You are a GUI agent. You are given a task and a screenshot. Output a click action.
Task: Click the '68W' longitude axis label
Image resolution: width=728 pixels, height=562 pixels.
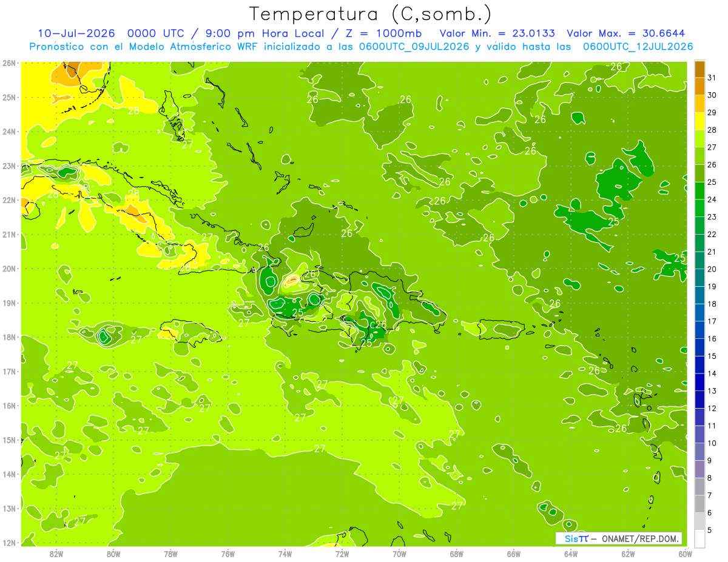pos(457,554)
